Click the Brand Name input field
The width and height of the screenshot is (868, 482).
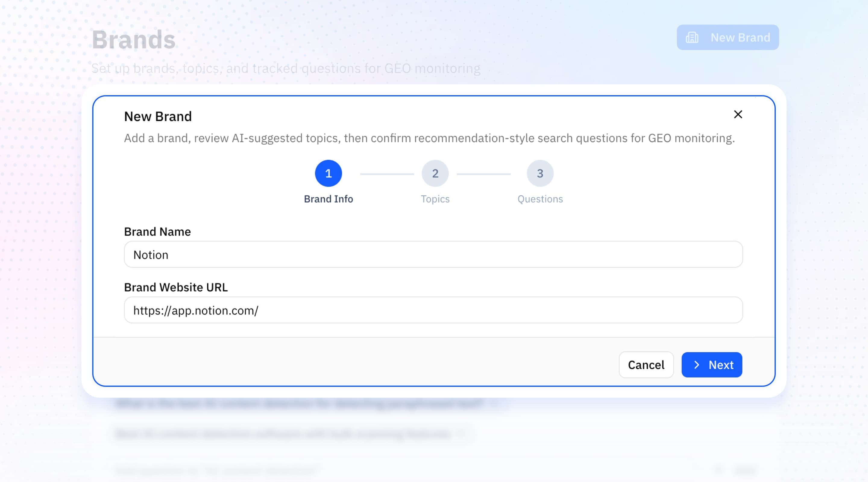click(433, 254)
